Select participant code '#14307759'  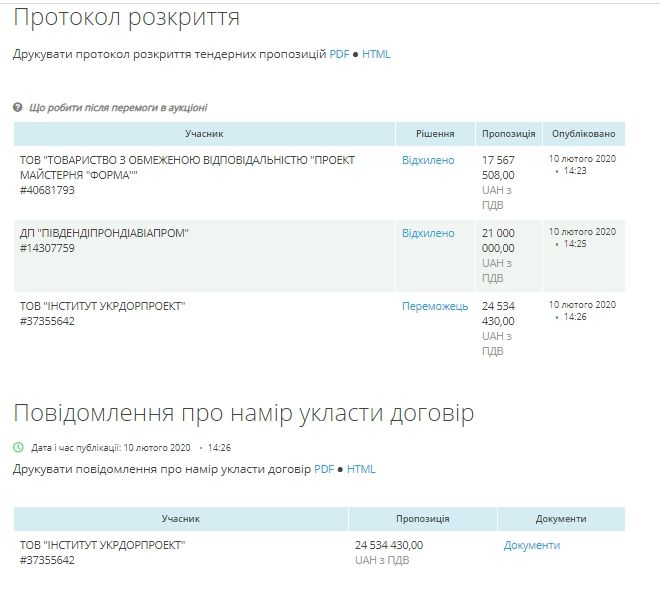point(47,248)
